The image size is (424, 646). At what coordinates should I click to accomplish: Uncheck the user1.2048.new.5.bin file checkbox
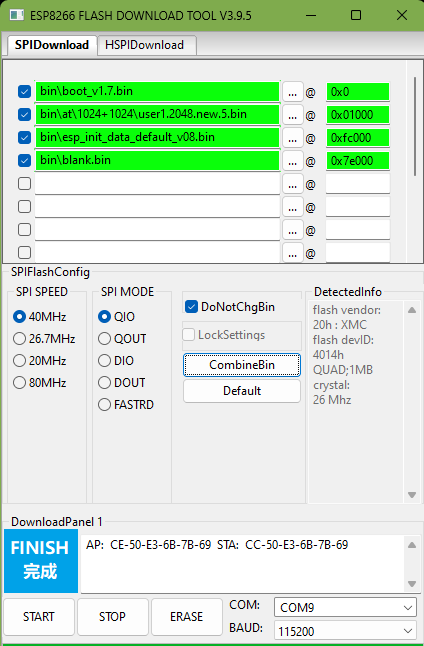(24, 115)
